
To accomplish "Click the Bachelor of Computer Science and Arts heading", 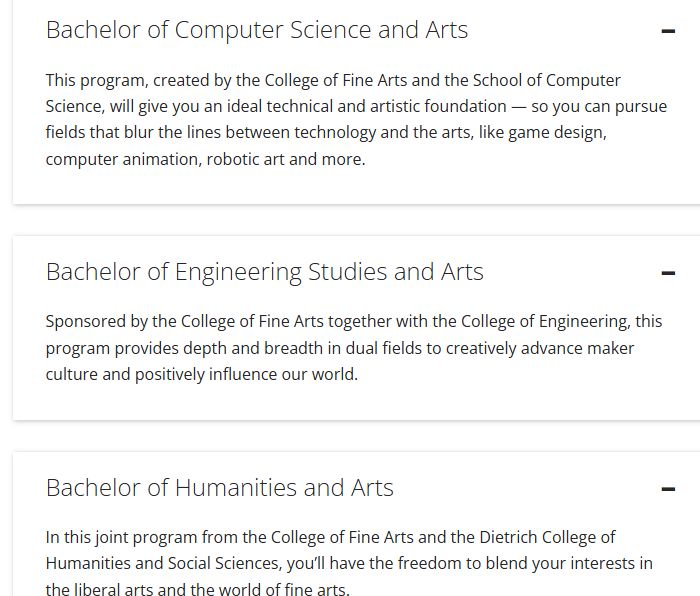I will (x=257, y=30).
